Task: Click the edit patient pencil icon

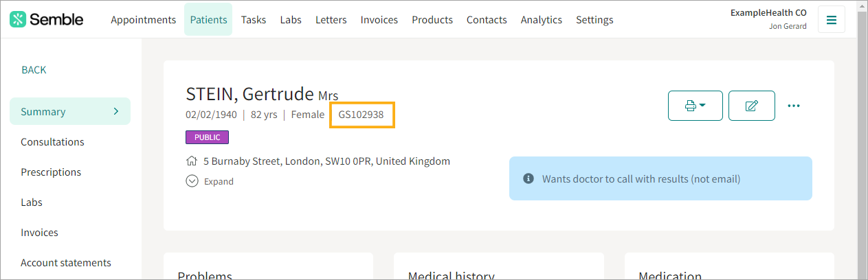Action: pos(752,106)
